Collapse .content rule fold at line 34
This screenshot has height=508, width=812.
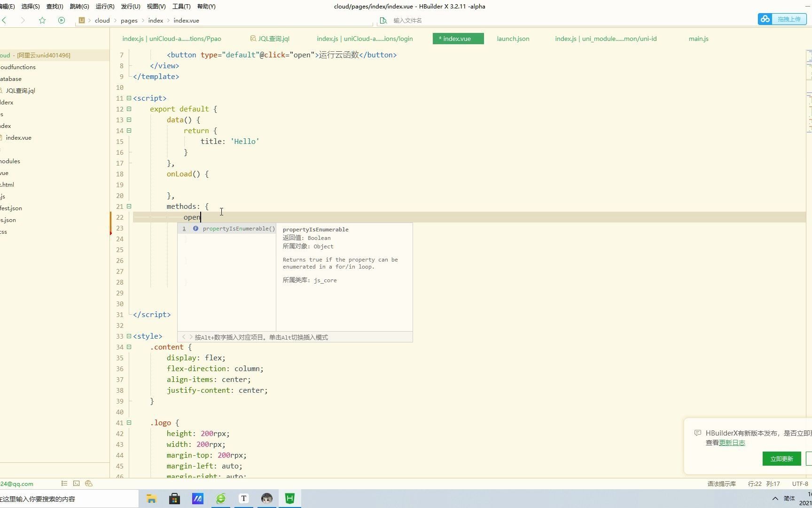(x=129, y=347)
